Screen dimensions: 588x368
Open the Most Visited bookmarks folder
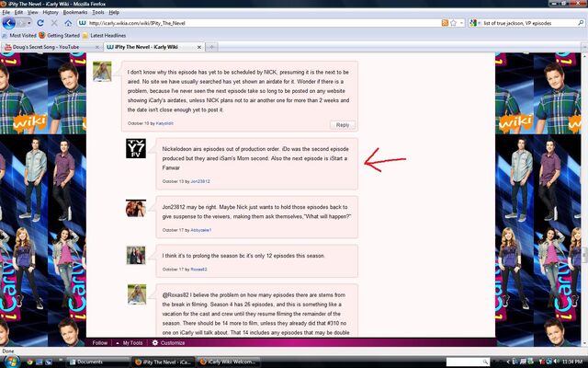click(19, 35)
